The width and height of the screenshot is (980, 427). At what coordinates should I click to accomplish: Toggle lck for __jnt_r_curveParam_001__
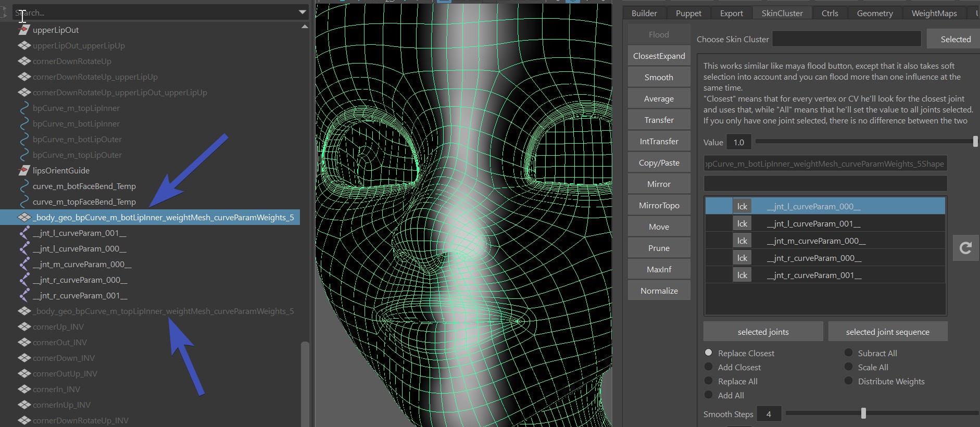[742, 275]
